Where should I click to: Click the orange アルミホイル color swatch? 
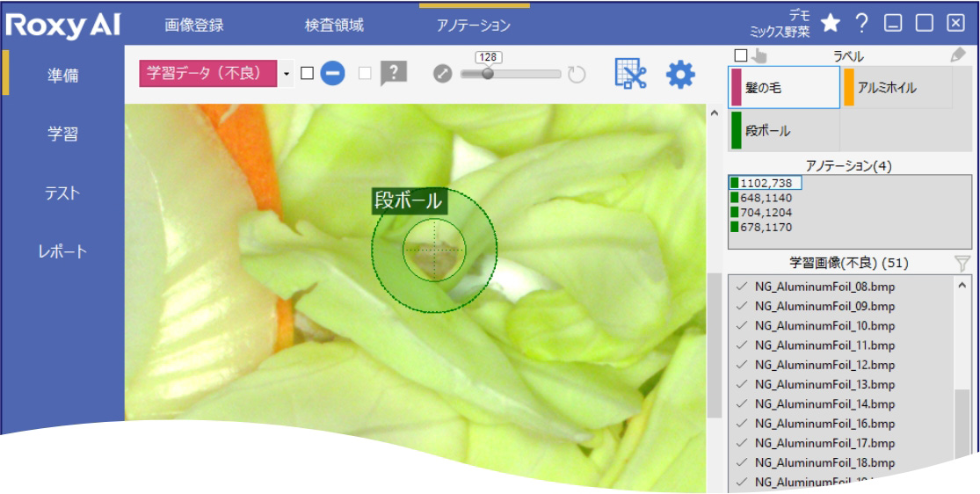tap(849, 88)
